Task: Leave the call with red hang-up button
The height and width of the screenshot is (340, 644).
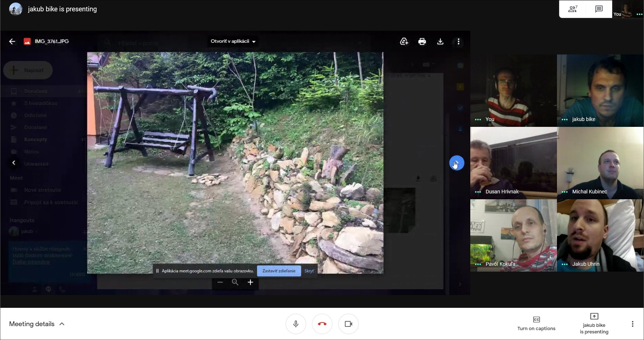Action: [322, 324]
